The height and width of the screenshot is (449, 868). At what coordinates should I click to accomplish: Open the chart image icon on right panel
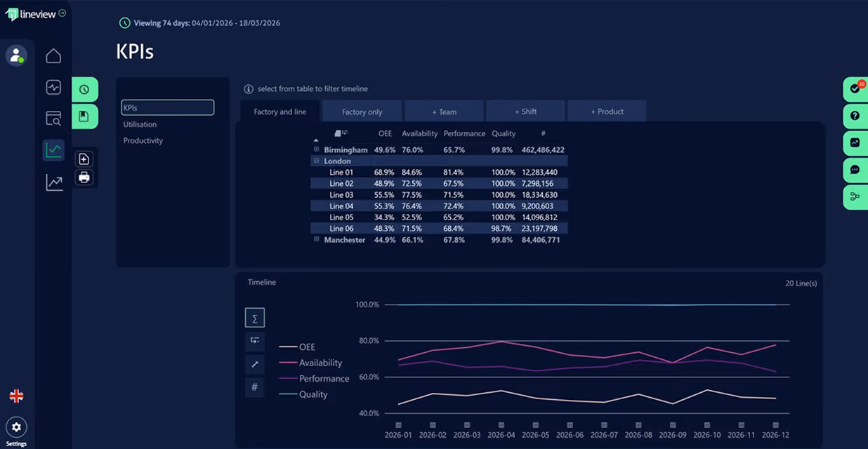tap(855, 142)
